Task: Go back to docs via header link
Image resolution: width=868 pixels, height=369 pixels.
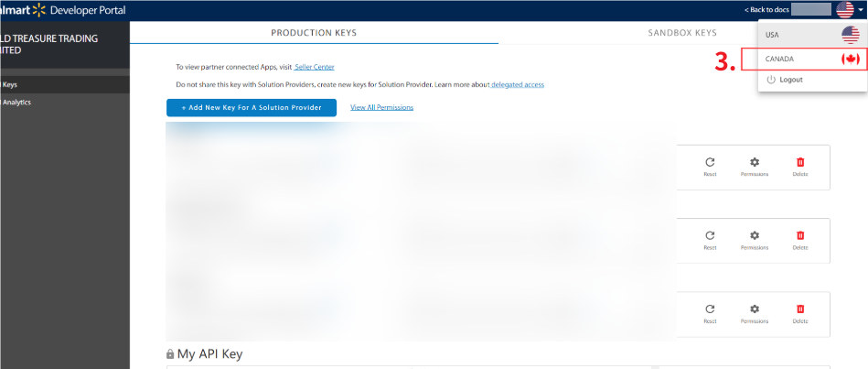Action: pos(766,10)
